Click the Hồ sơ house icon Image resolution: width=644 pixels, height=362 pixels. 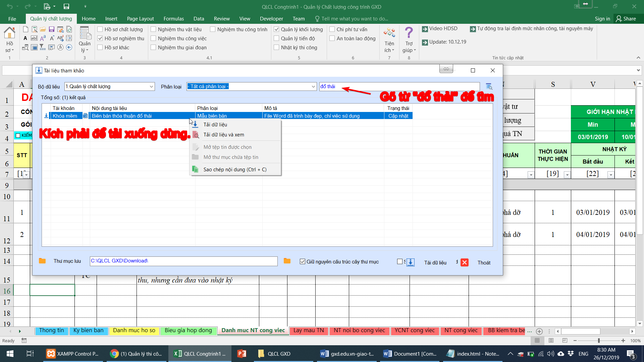9,33
